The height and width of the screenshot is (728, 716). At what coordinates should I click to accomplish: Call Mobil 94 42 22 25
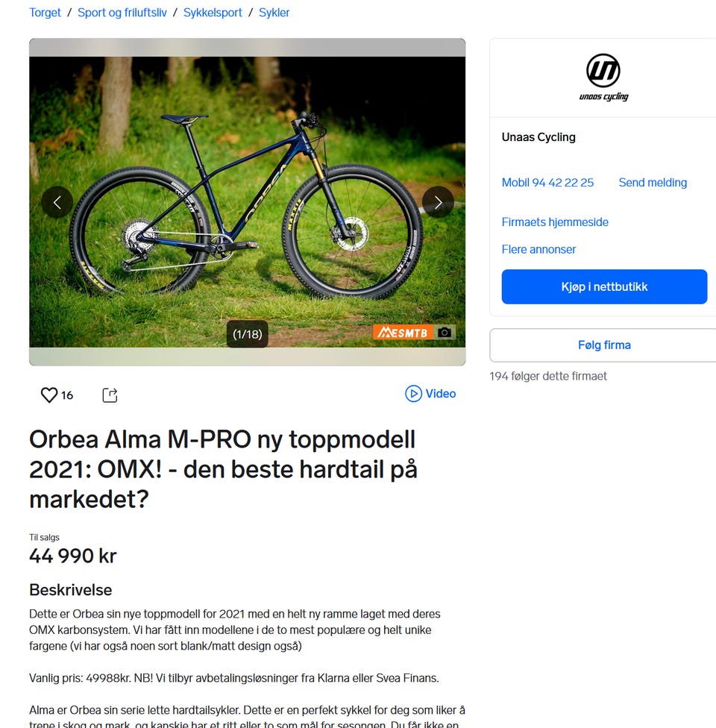[x=547, y=183]
